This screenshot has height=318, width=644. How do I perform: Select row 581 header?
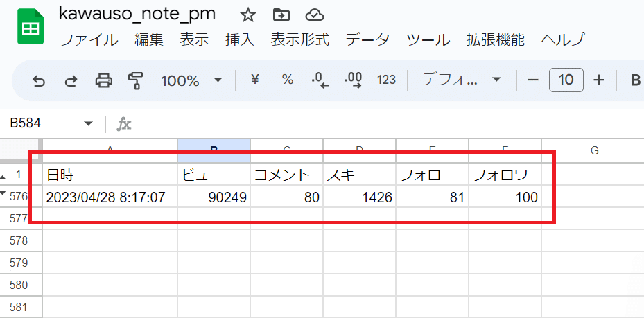19,307
